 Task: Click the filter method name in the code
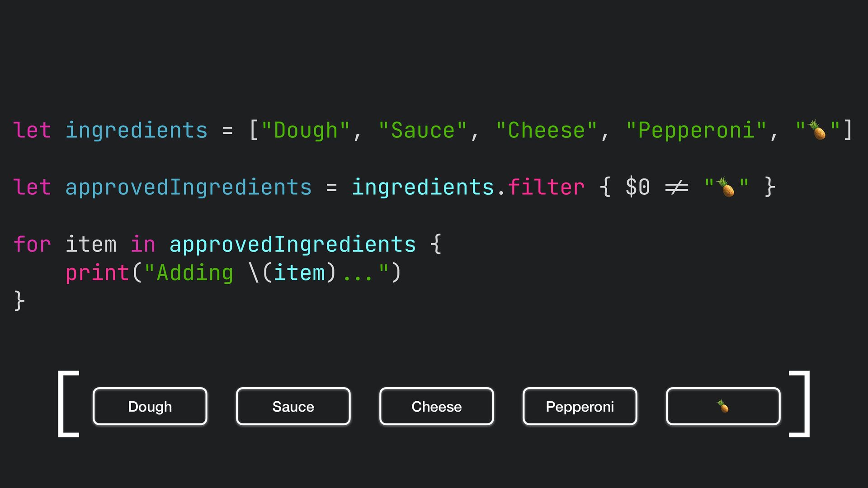(x=546, y=187)
